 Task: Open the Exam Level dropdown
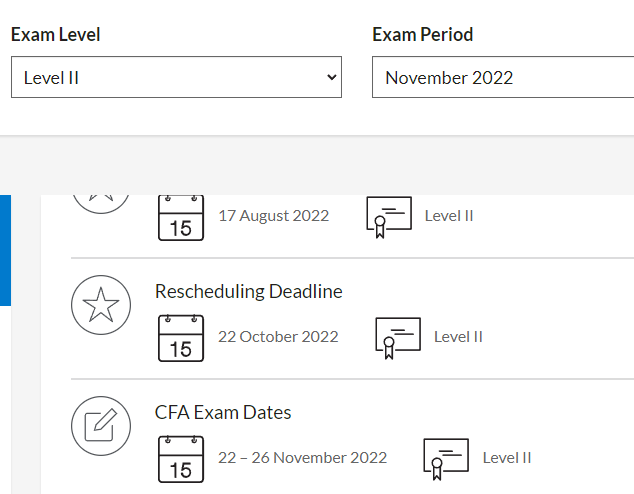click(176, 77)
